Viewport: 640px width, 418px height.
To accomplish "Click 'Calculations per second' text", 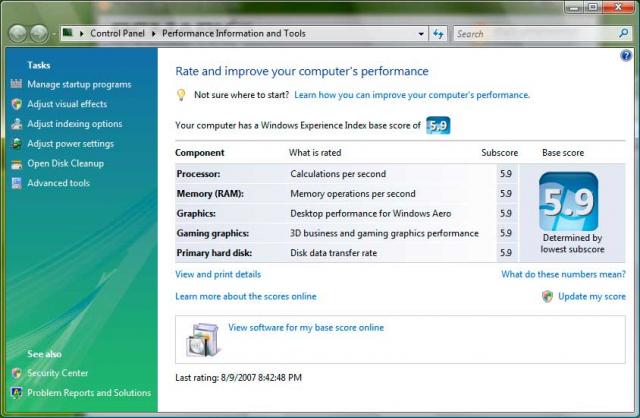I will pos(338,174).
